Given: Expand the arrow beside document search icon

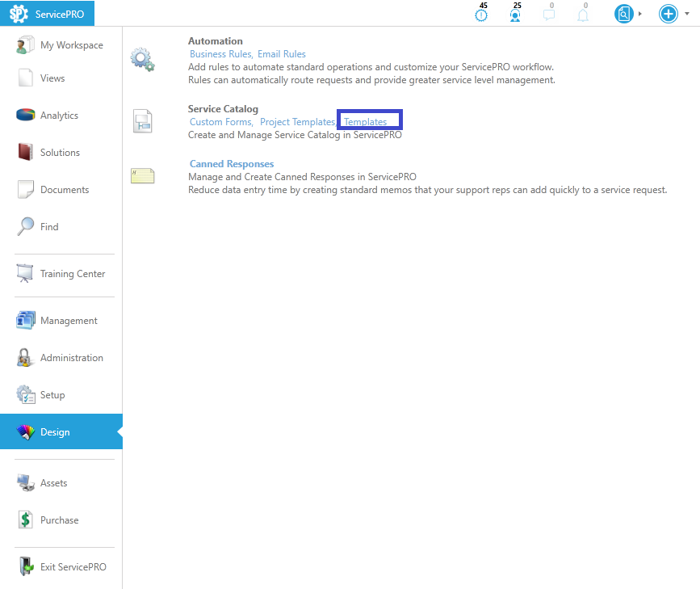Looking at the screenshot, I should (x=640, y=14).
